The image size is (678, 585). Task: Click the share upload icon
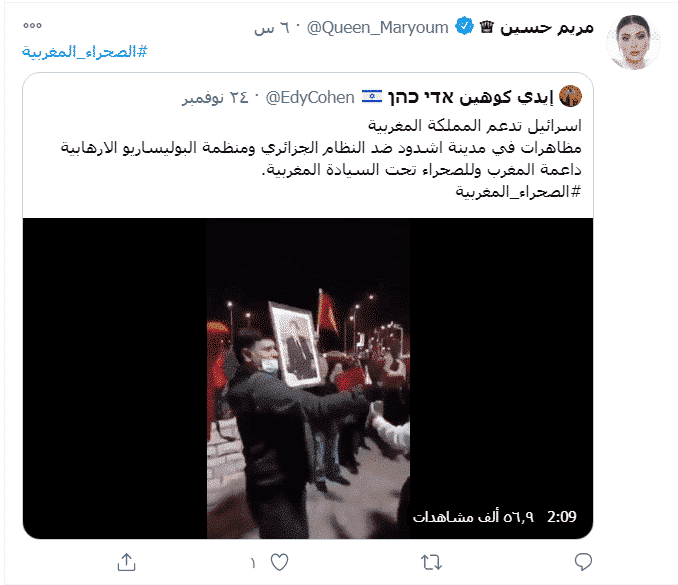[x=126, y=562]
